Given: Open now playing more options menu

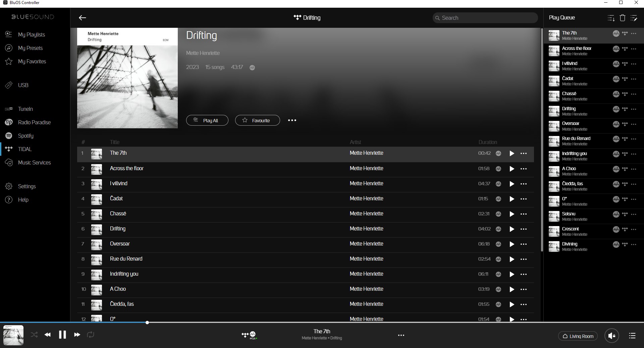Looking at the screenshot, I should [401, 335].
